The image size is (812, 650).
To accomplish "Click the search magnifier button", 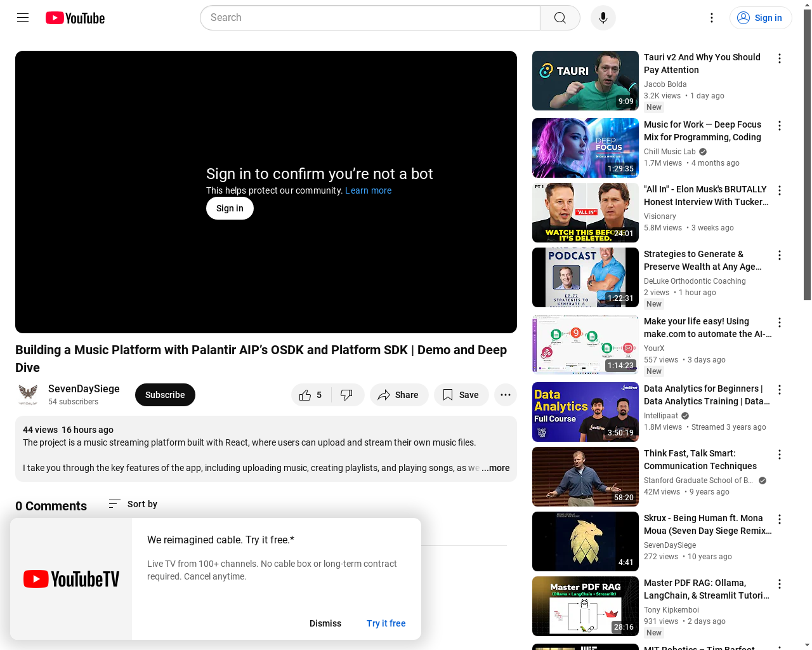I will [560, 18].
